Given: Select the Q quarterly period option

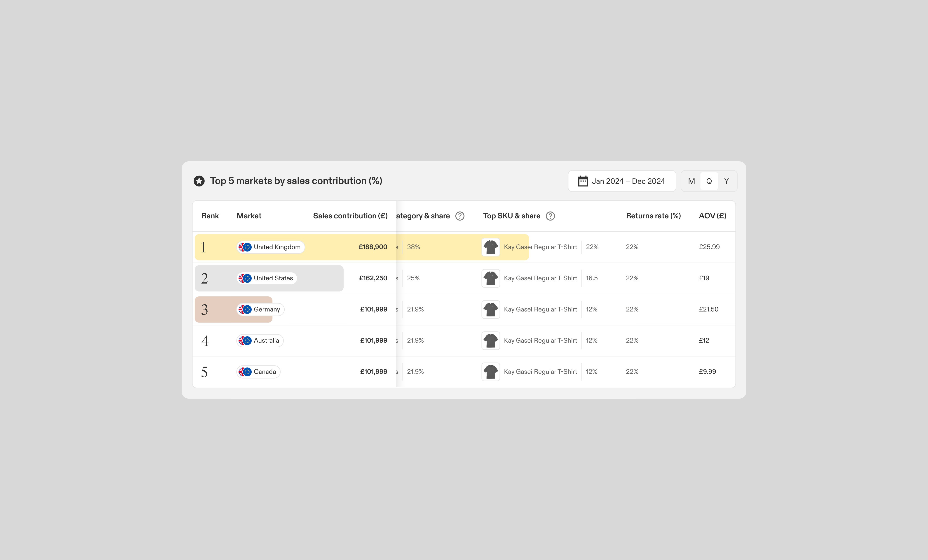Looking at the screenshot, I should pos(709,181).
